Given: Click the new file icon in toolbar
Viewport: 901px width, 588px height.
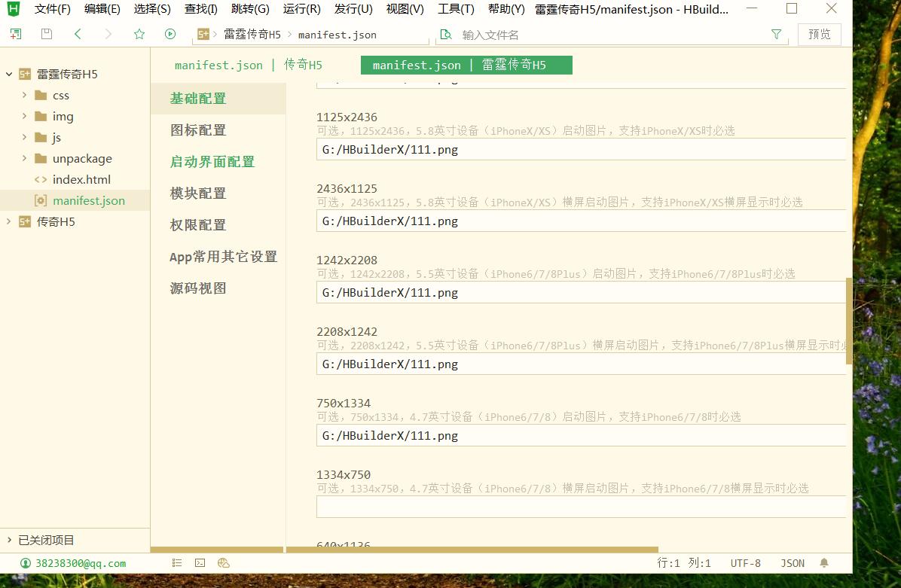Looking at the screenshot, I should point(16,34).
